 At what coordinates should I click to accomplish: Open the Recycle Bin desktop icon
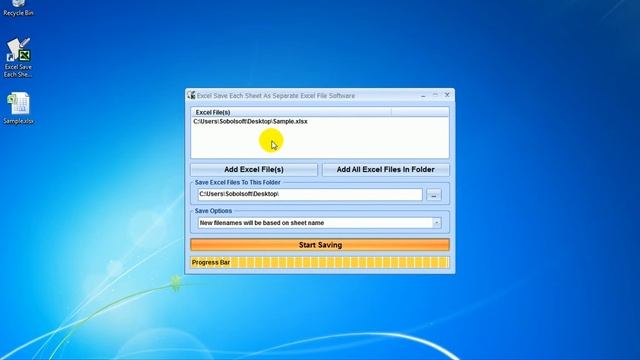click(x=18, y=8)
